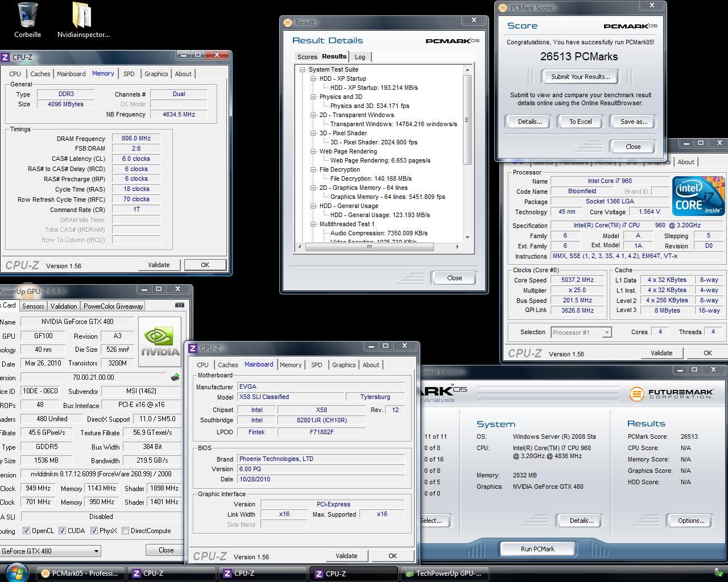The image size is (728, 582).
Task: Close the Result Details dialog button
Action: click(454, 278)
